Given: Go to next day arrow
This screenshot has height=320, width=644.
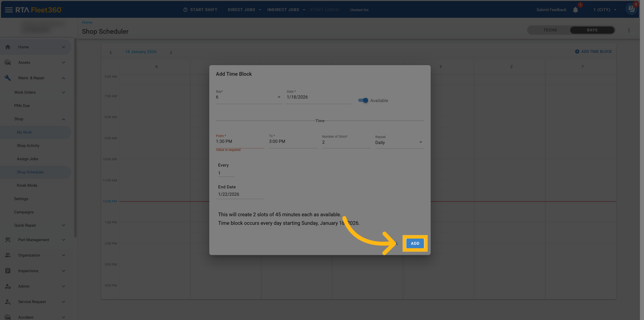Looking at the screenshot, I should 171,53.
